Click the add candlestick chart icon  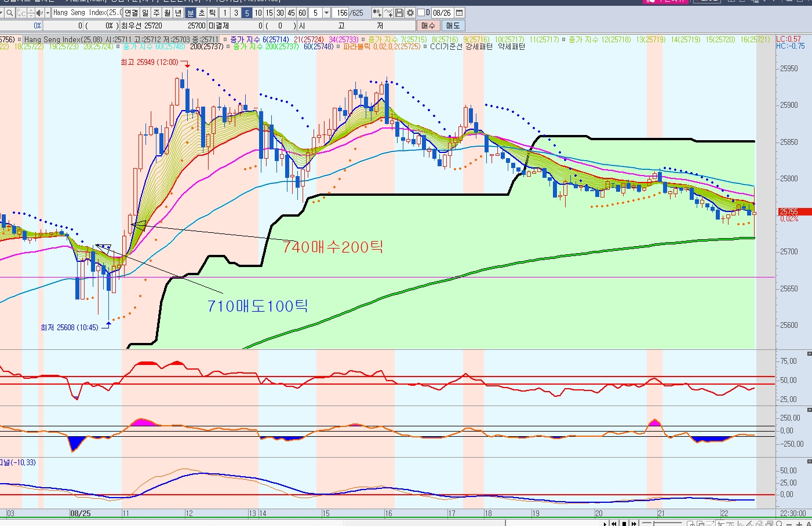[x=377, y=13]
